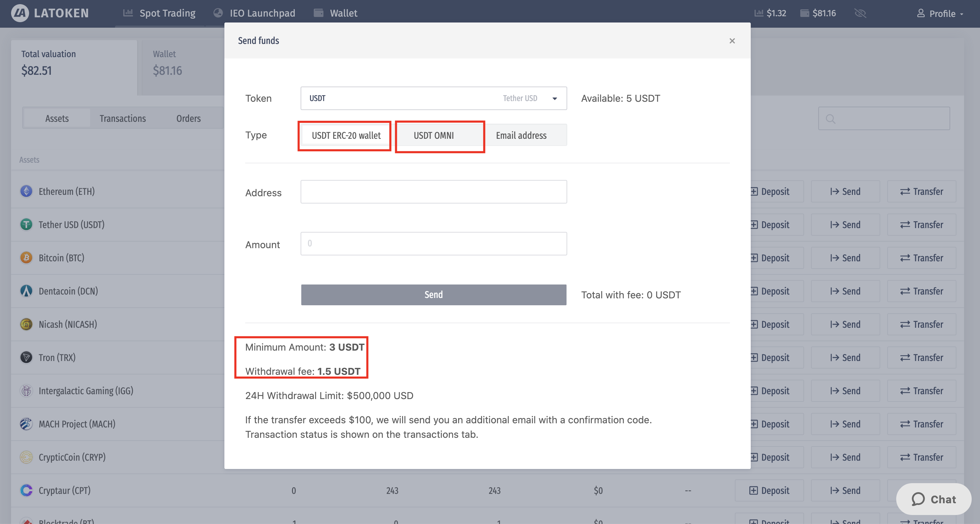The height and width of the screenshot is (524, 980).
Task: Click the Tron coin icon
Action: [26, 358]
